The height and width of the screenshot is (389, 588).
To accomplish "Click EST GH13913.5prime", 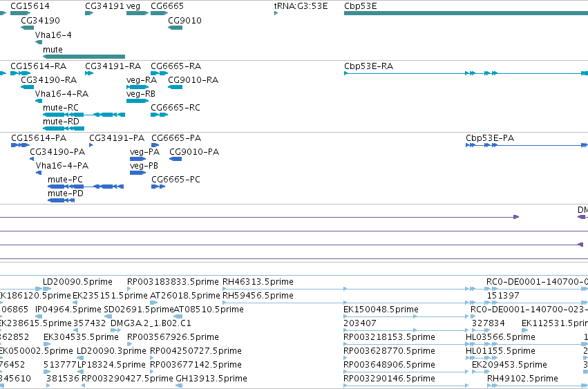I will [211, 379].
